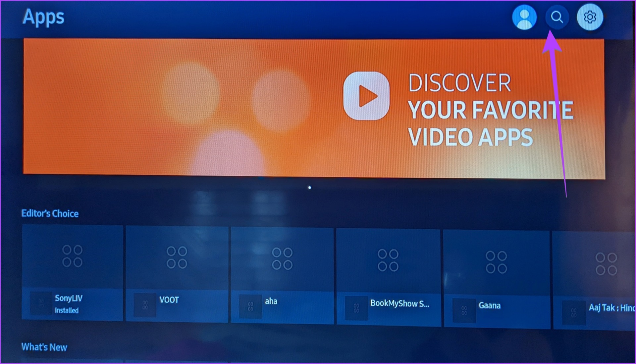Viewport: 636px width, 364px height.
Task: Click the What's New section heading
Action: [x=44, y=347]
